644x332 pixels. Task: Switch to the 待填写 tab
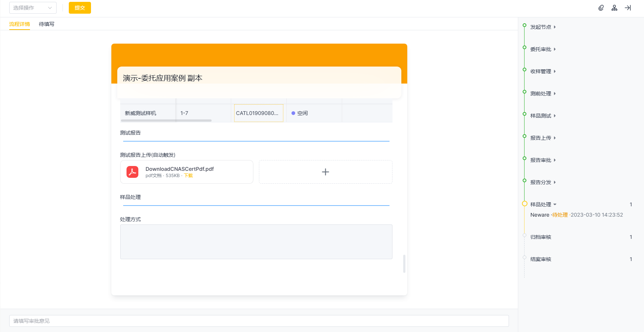(x=47, y=24)
